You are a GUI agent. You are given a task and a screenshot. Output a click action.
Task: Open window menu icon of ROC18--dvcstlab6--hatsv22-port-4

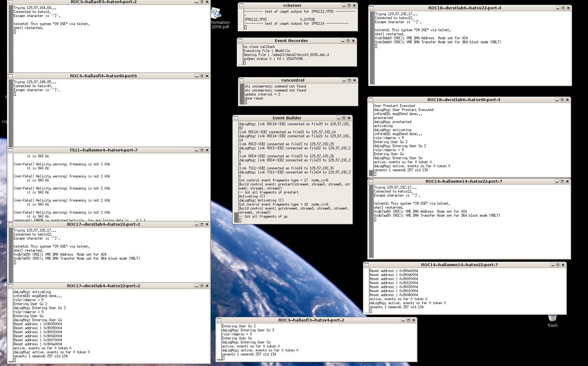click(372, 8)
